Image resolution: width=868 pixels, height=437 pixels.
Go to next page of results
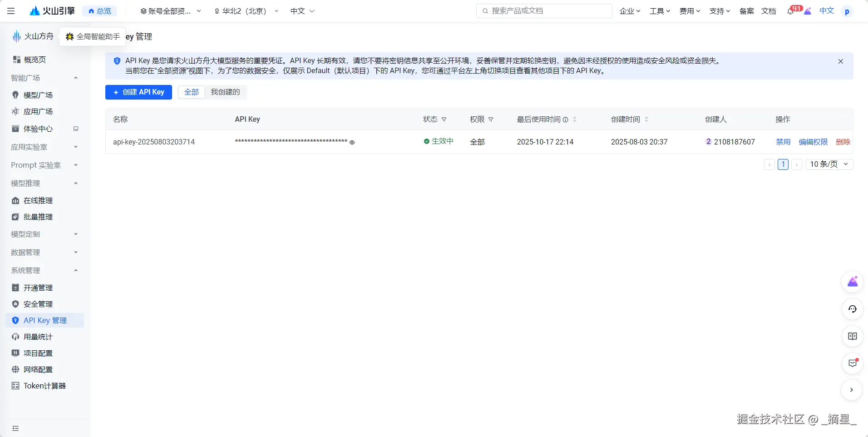point(797,164)
